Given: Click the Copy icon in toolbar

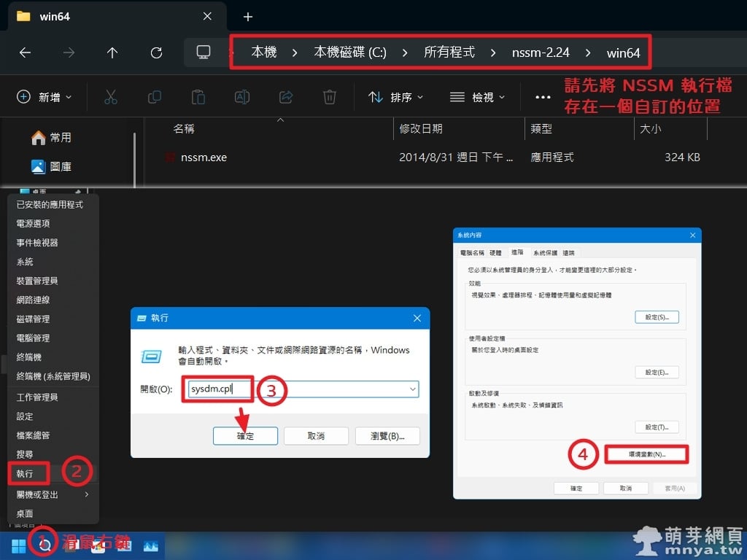Looking at the screenshot, I should tap(155, 97).
